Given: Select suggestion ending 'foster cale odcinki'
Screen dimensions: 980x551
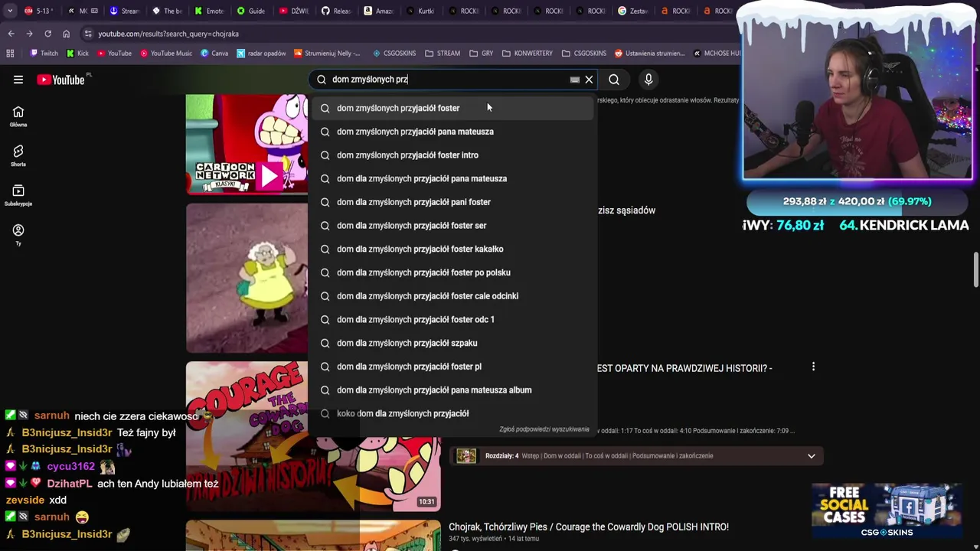Looking at the screenshot, I should [451, 296].
